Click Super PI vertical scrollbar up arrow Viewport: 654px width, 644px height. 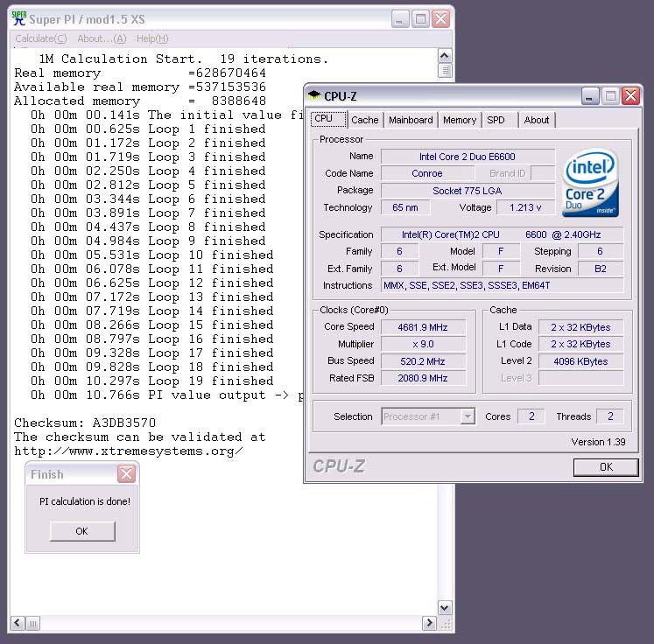click(445, 56)
